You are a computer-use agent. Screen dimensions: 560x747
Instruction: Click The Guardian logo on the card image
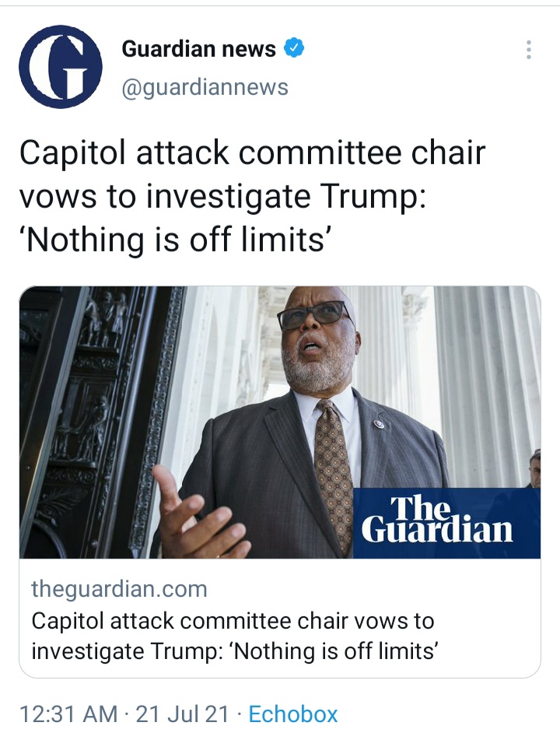click(x=446, y=521)
